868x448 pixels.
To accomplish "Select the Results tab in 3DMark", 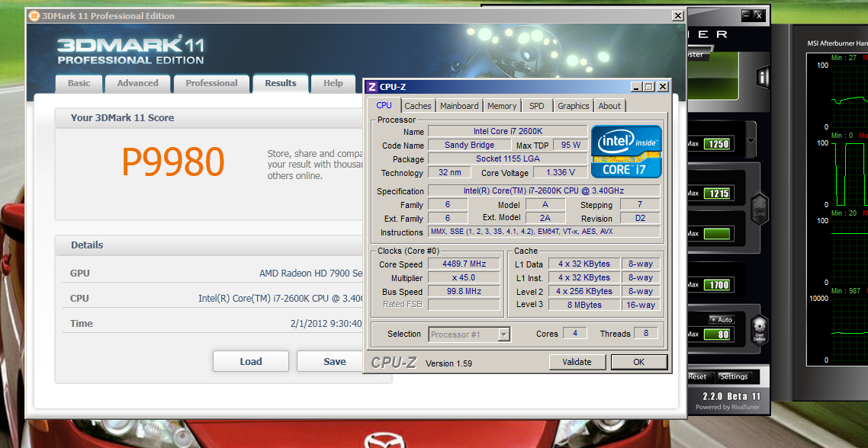I will pos(280,83).
